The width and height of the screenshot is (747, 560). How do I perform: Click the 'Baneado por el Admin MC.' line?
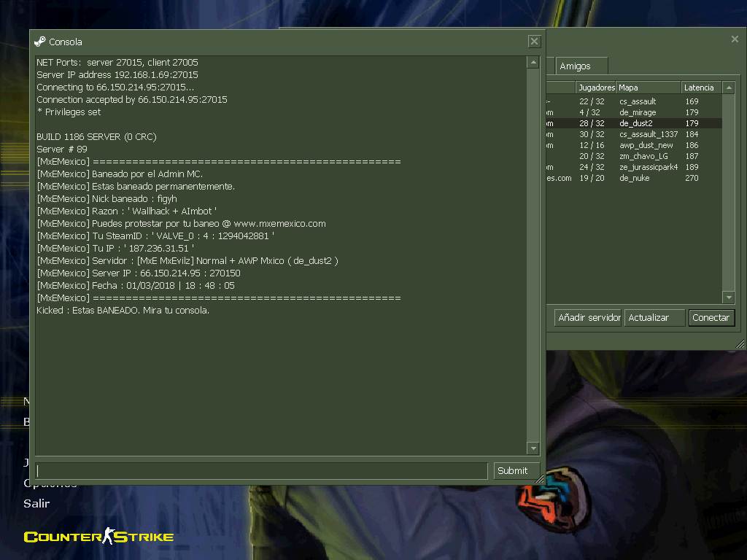[120, 174]
